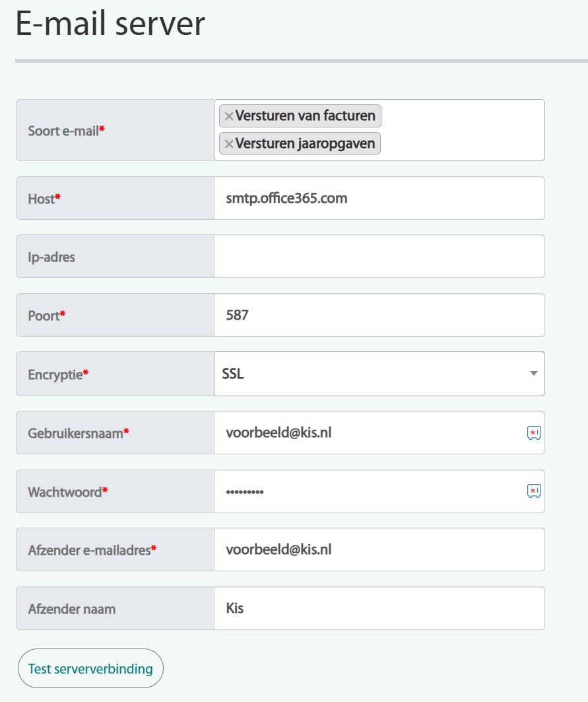Click the Poort field showing 587
Image resolution: width=588 pixels, height=702 pixels.
tap(379, 315)
